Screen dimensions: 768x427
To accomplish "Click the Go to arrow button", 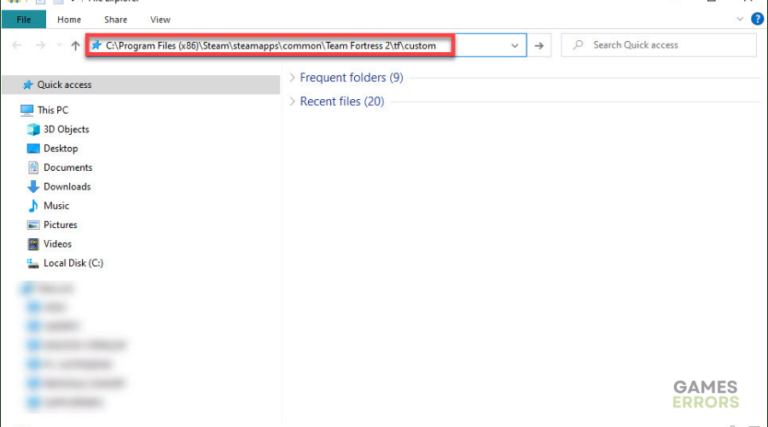I will (540, 45).
